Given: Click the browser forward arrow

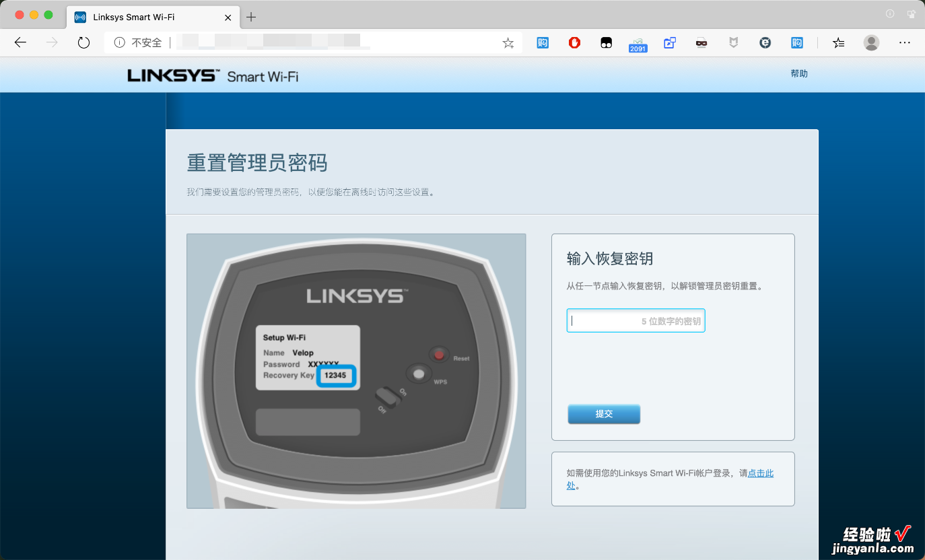Looking at the screenshot, I should pos(52,42).
